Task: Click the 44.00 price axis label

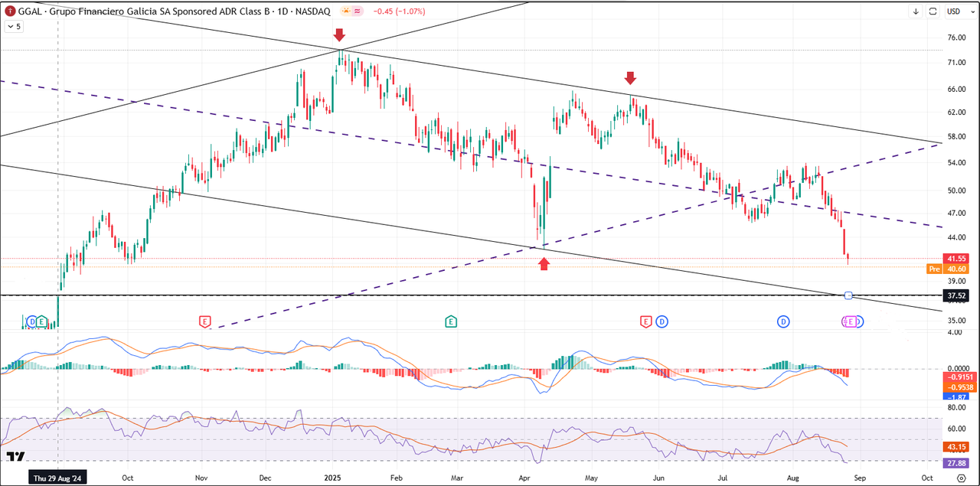Action: (x=956, y=237)
